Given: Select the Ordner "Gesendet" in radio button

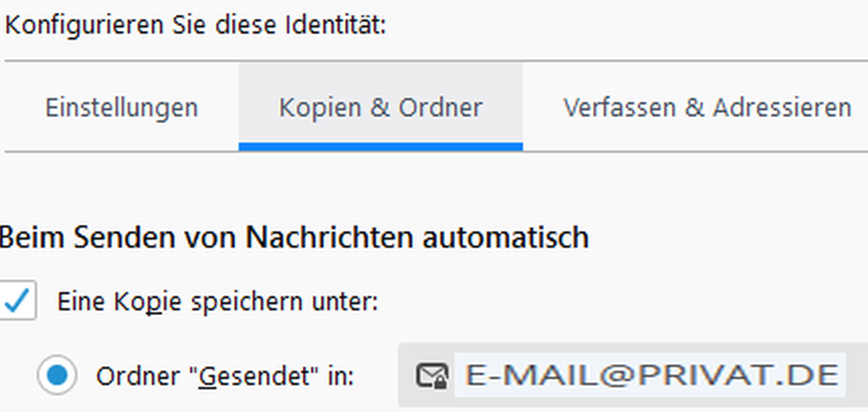Looking at the screenshot, I should (57, 375).
